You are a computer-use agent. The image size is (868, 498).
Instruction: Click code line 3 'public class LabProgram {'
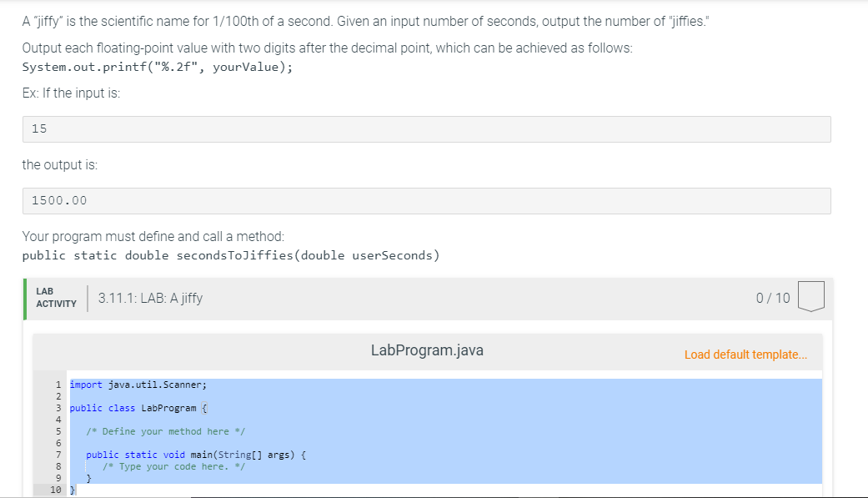click(138, 408)
